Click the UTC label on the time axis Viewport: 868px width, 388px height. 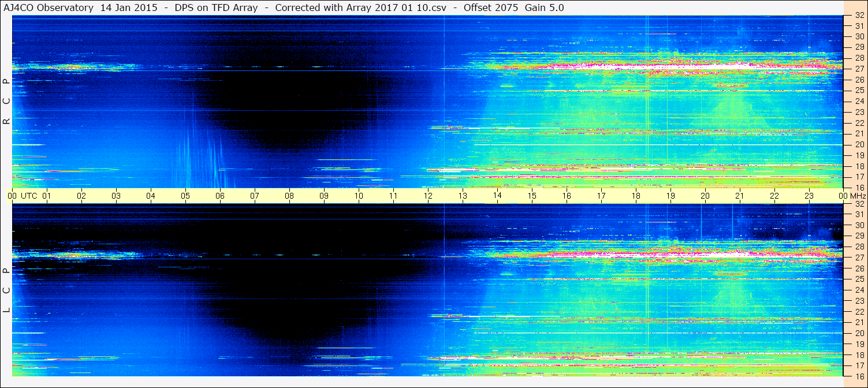point(29,196)
